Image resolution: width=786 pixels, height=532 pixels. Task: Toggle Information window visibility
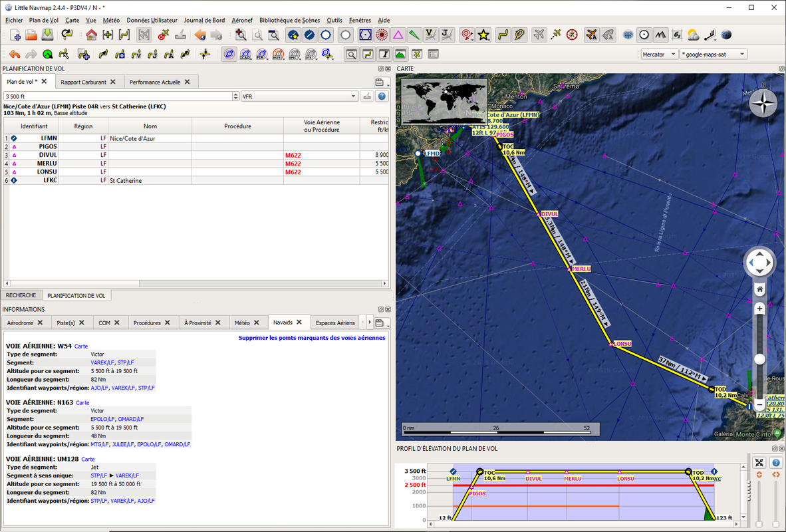(x=384, y=54)
